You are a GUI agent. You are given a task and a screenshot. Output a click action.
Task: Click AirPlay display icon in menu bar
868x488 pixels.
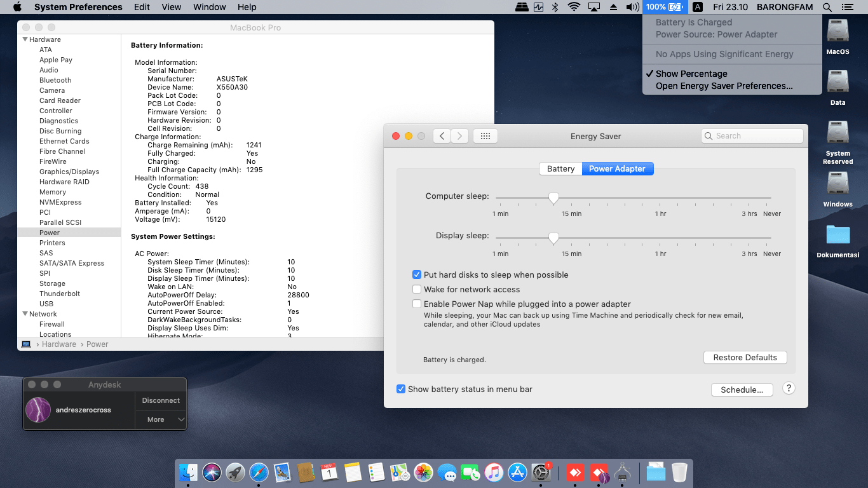coord(594,7)
